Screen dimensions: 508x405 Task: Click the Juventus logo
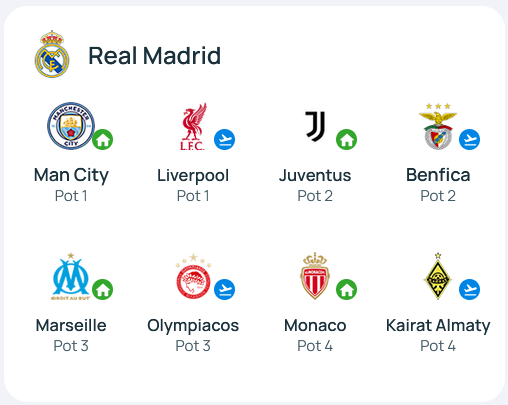[x=315, y=126]
